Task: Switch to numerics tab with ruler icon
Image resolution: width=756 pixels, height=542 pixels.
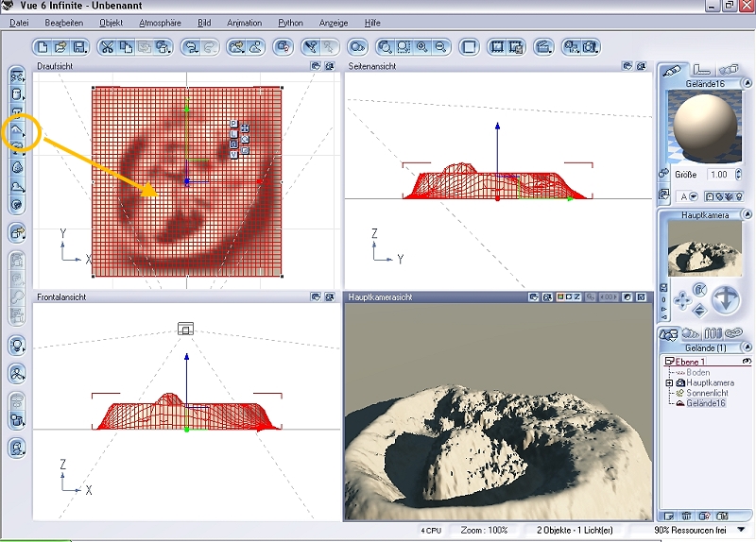Action: (x=701, y=70)
